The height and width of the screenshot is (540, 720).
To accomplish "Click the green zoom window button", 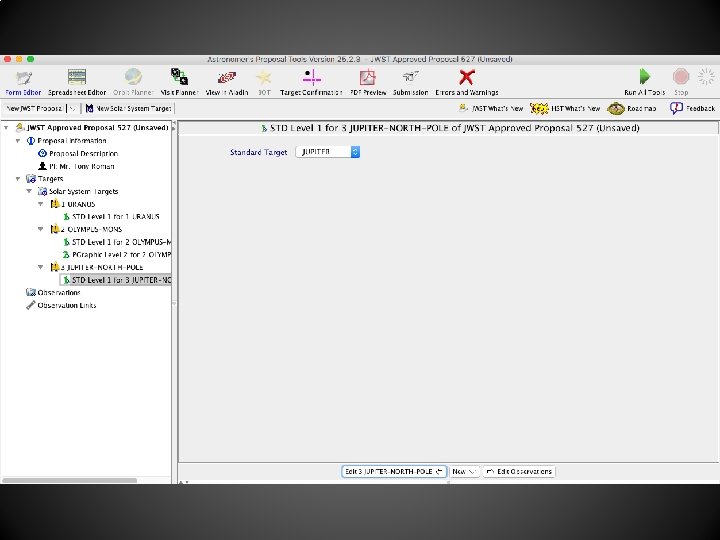I will click(x=30, y=59).
